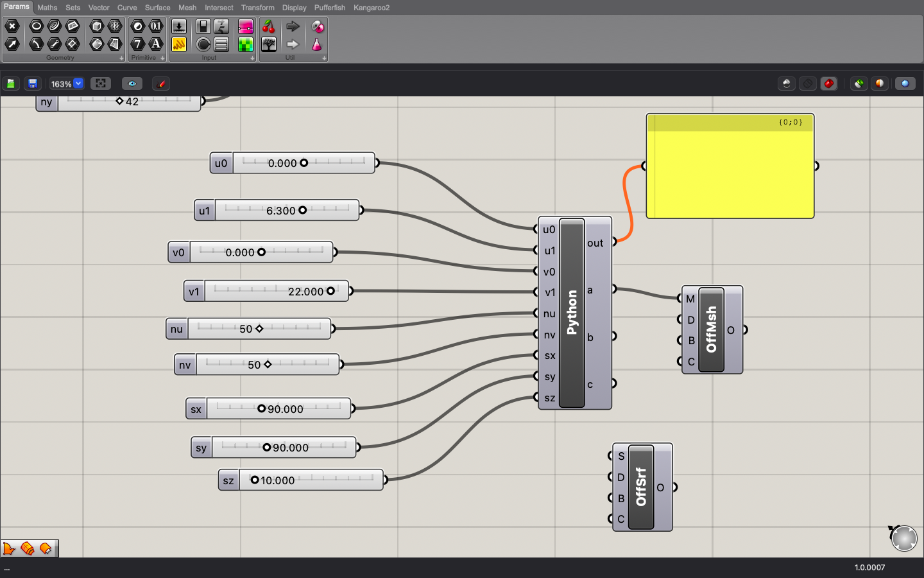The image size is (924, 578).
Task: Toggle the orange document preview settings
Action: click(880, 83)
